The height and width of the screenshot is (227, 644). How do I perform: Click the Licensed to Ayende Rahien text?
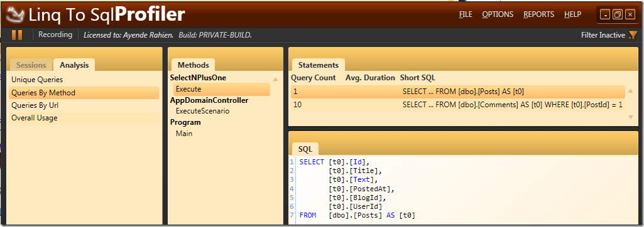click(129, 35)
